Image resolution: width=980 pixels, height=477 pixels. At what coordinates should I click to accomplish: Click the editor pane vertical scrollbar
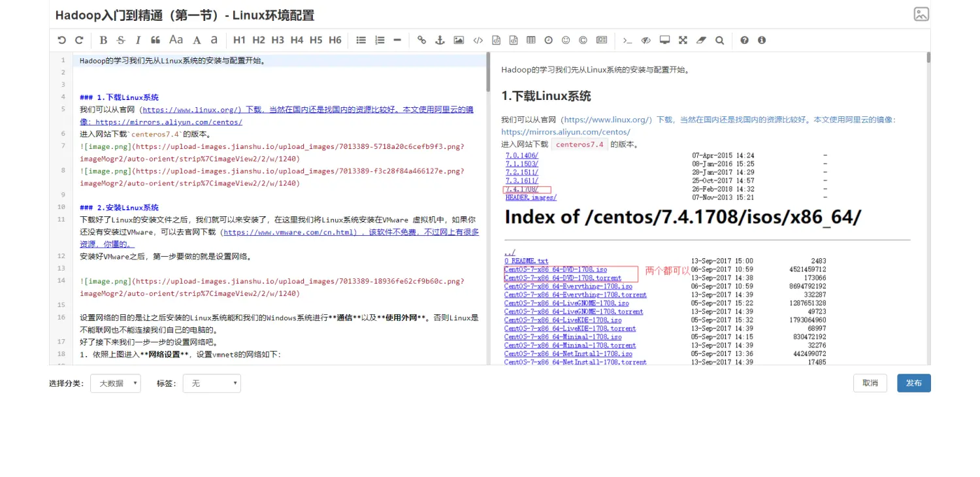click(487, 72)
